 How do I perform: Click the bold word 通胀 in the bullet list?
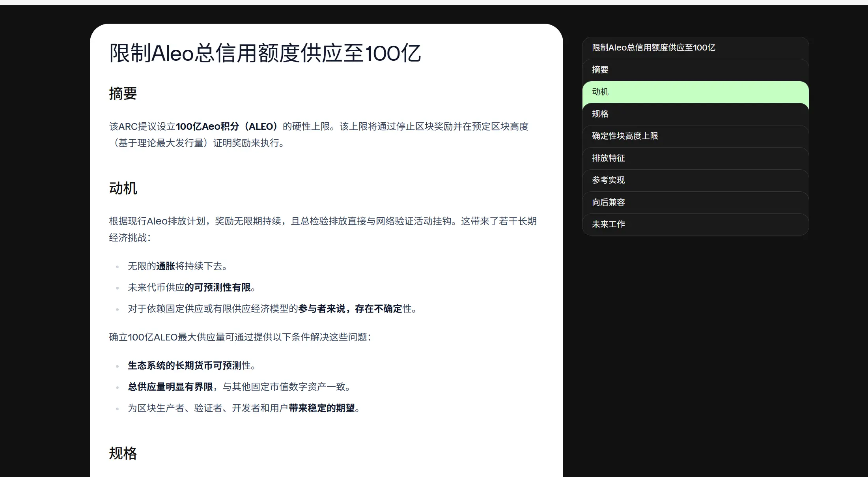click(x=166, y=266)
